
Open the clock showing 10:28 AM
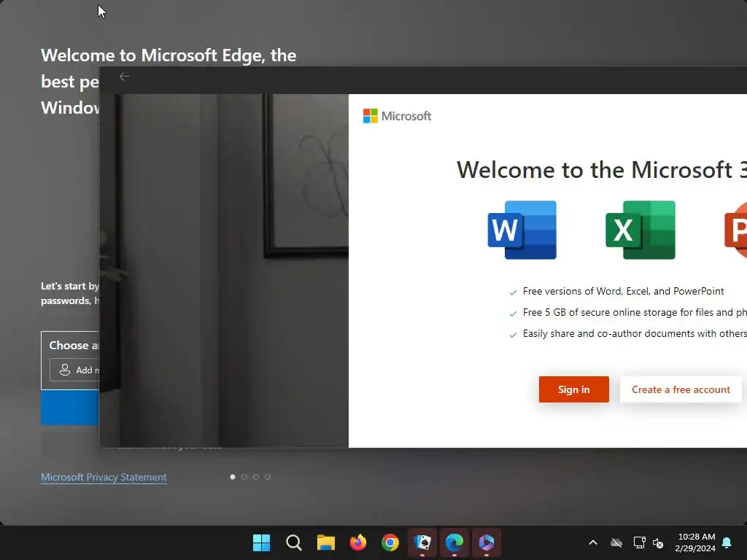(695, 542)
